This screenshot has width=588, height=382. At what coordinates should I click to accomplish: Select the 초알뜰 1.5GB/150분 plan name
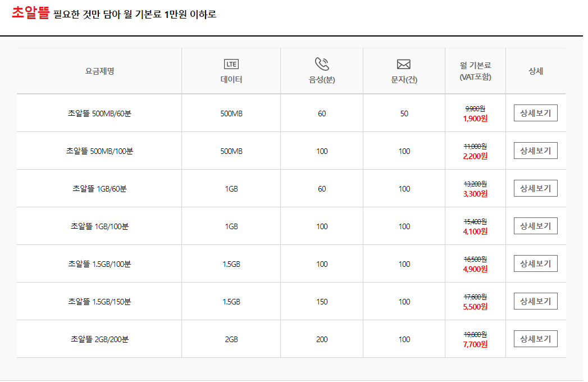[99, 302]
